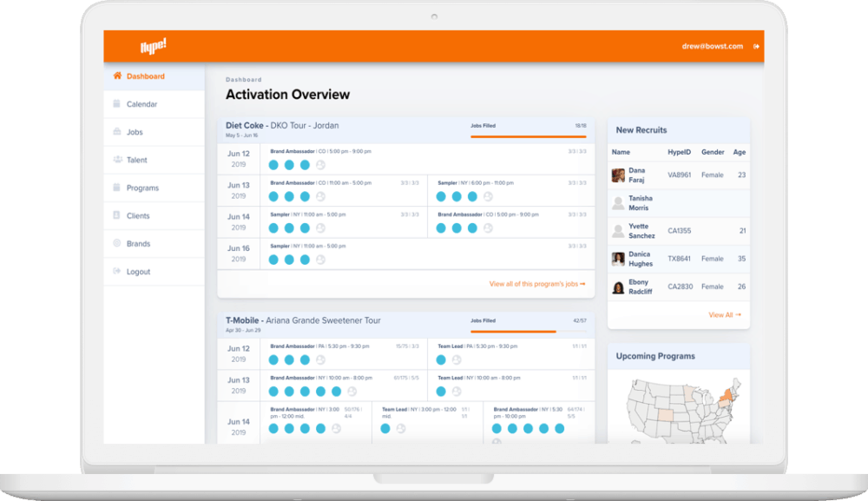Click the calendar icon in sidebar
Image resolution: width=868 pixels, height=501 pixels.
pyautogui.click(x=117, y=103)
